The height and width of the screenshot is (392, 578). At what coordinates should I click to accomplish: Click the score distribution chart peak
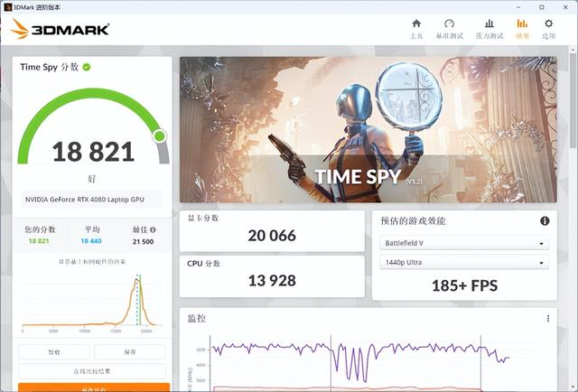point(136,280)
